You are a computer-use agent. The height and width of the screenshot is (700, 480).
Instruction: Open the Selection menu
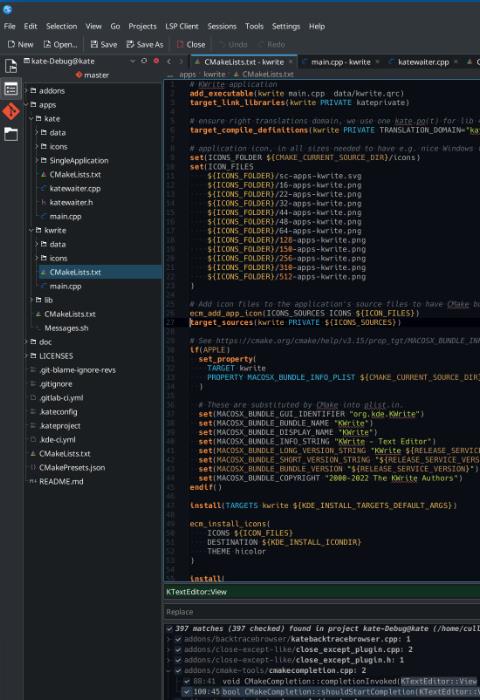[61, 26]
